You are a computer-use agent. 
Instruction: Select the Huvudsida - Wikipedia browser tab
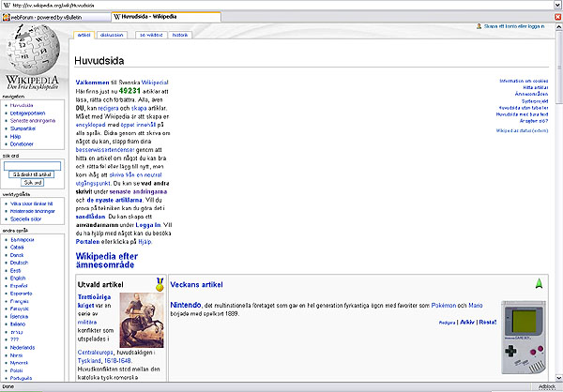pyautogui.click(x=166, y=17)
